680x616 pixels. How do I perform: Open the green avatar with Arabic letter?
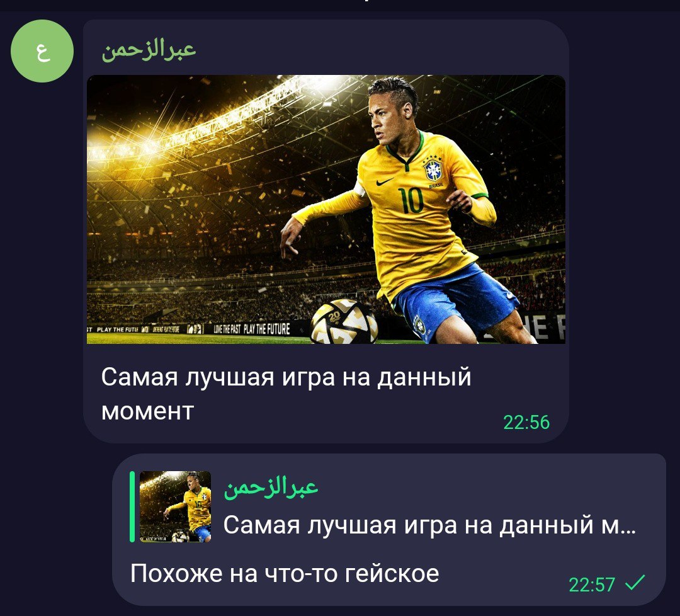coord(42,51)
